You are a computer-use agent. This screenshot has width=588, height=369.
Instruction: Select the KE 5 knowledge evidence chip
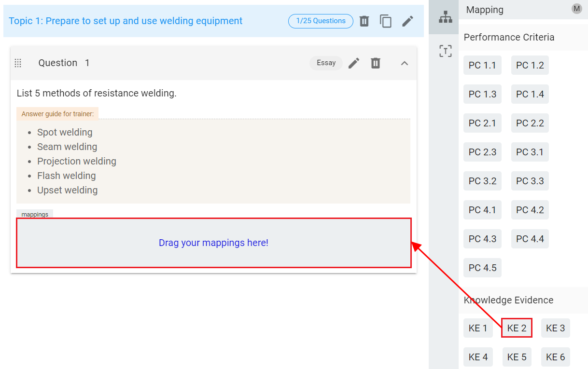click(517, 357)
